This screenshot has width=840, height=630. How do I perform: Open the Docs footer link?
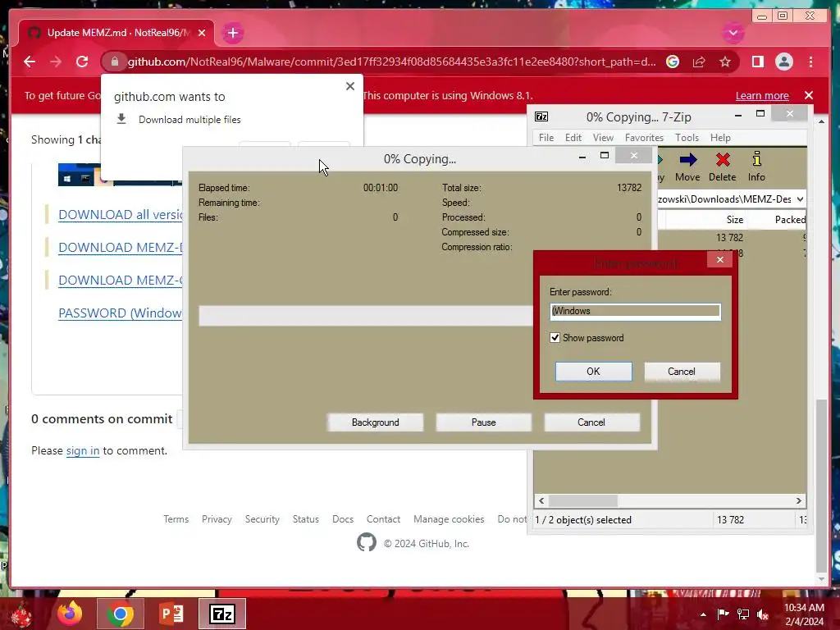tap(342, 519)
